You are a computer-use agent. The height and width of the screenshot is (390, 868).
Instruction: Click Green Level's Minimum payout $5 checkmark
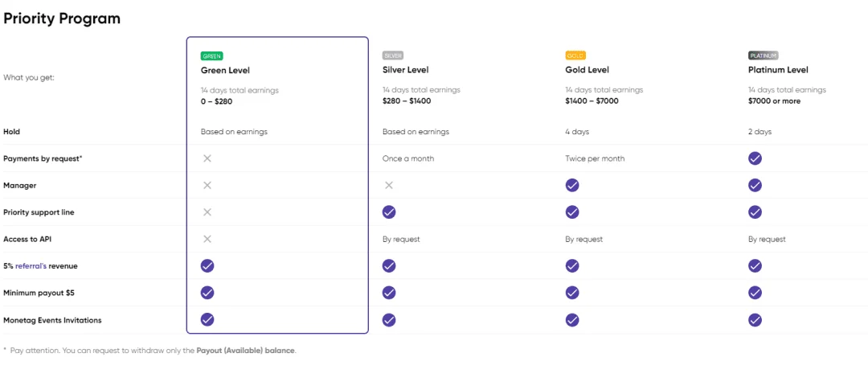[207, 293]
